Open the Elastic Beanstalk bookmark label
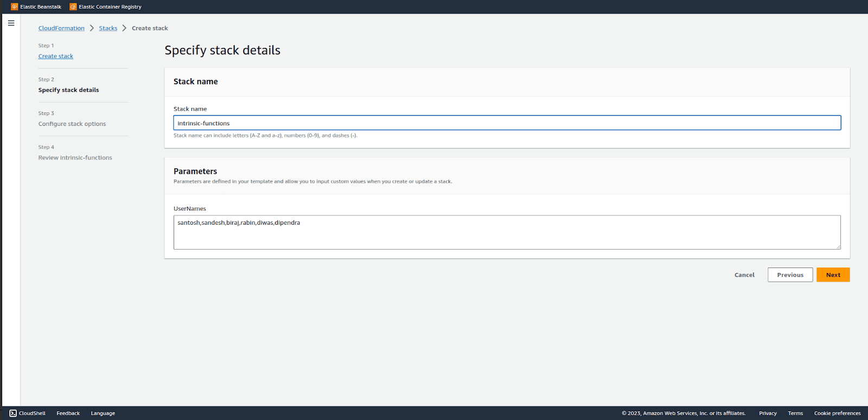 tap(41, 7)
